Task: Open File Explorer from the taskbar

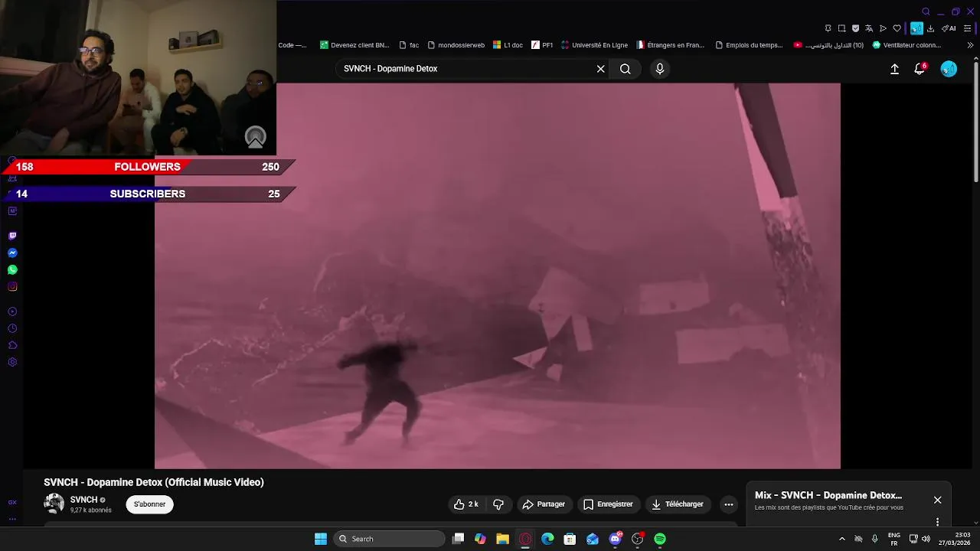Action: click(x=502, y=539)
